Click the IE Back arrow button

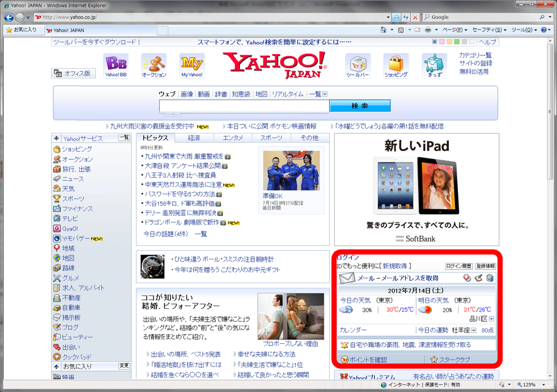point(9,17)
